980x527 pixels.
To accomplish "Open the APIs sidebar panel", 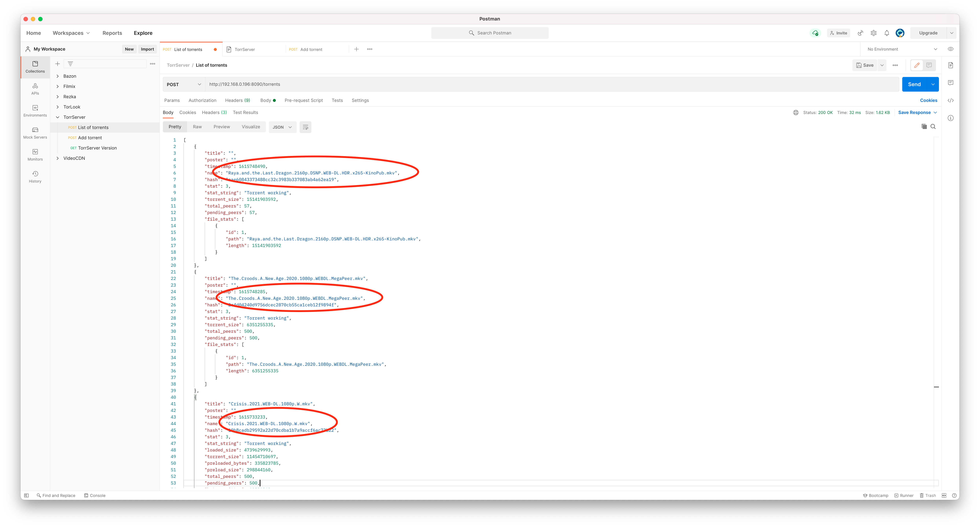I will (x=35, y=89).
